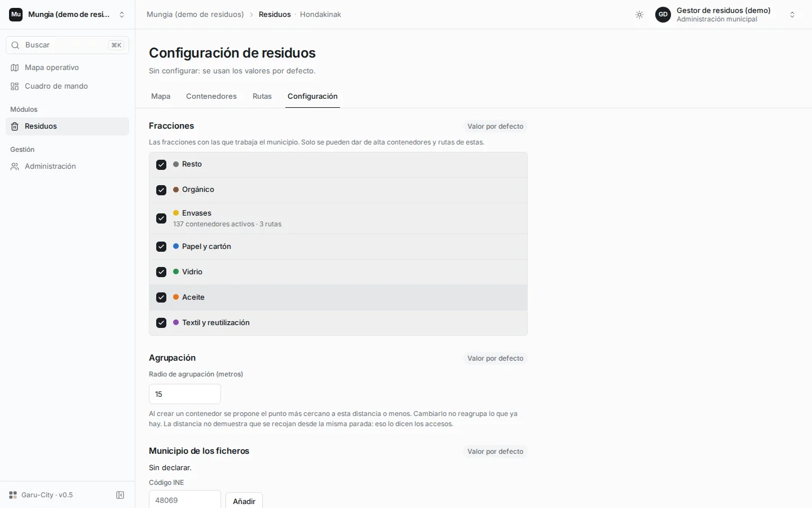This screenshot has height=508, width=812.
Task: Click the Agrupación Valor por defecto badge
Action: (495, 358)
